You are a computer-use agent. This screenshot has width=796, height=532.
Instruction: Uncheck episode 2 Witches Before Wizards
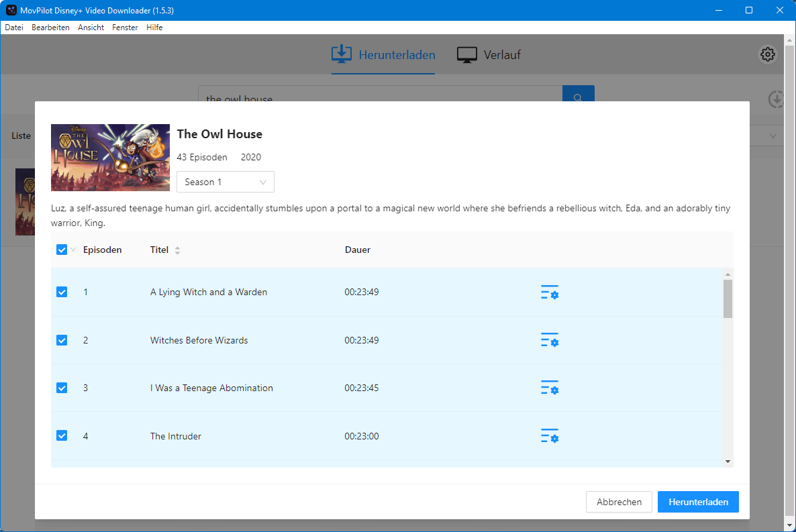(62, 340)
